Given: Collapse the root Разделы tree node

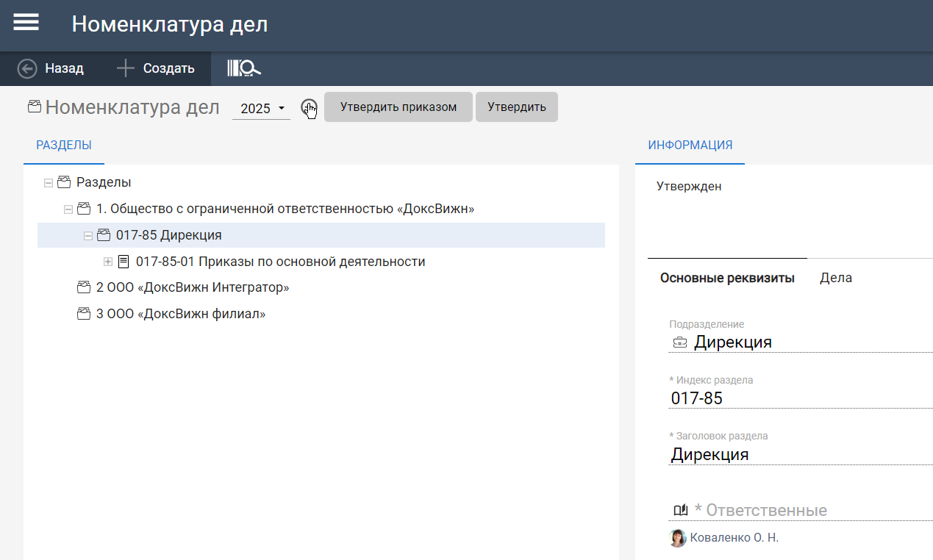Looking at the screenshot, I should point(49,182).
